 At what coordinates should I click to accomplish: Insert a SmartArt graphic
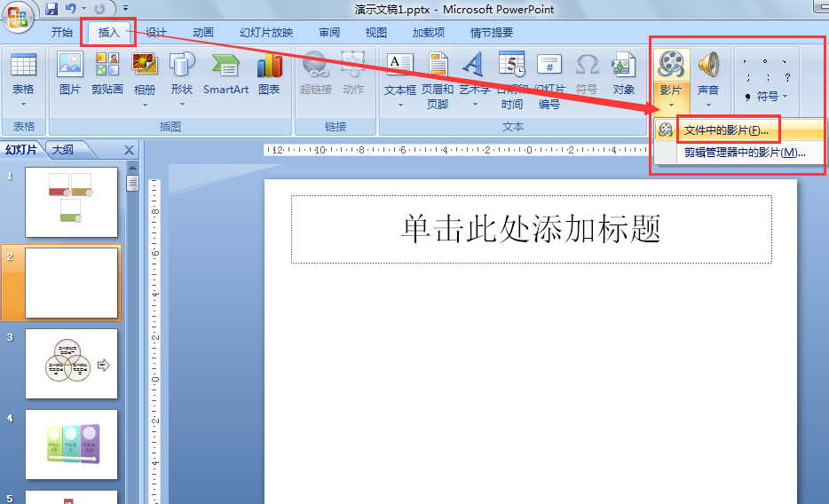pos(225,74)
